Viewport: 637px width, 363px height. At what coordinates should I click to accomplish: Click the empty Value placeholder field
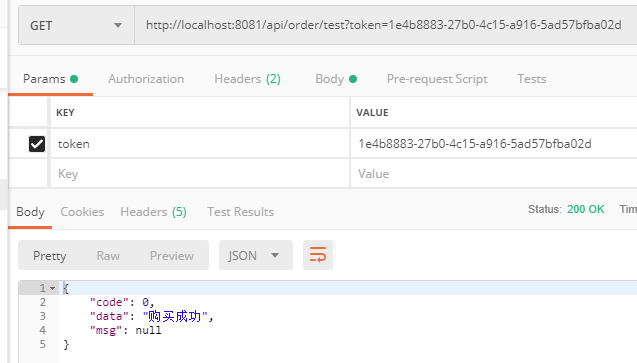click(494, 174)
